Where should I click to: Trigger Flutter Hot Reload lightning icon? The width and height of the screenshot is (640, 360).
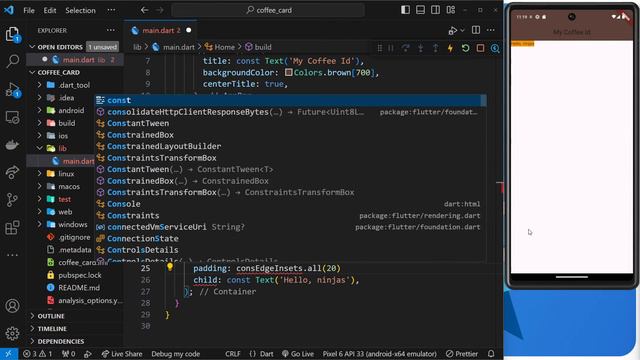450,48
